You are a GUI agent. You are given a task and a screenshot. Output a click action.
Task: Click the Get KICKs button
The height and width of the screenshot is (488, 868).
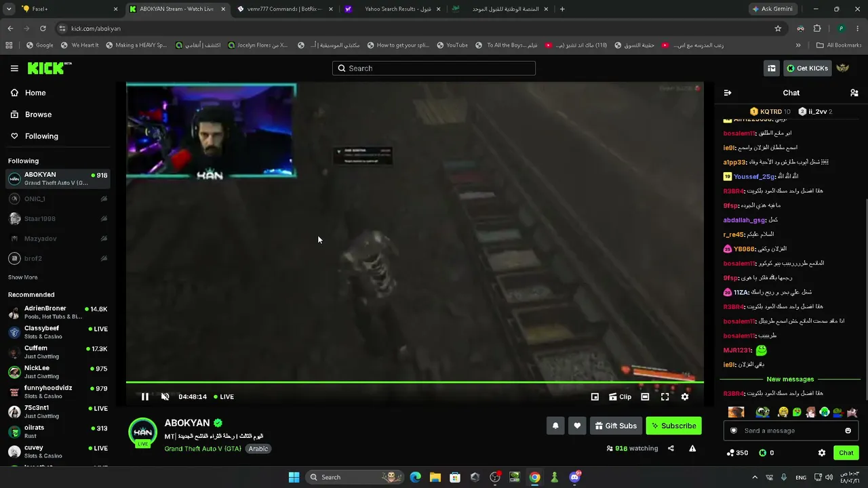pos(807,68)
